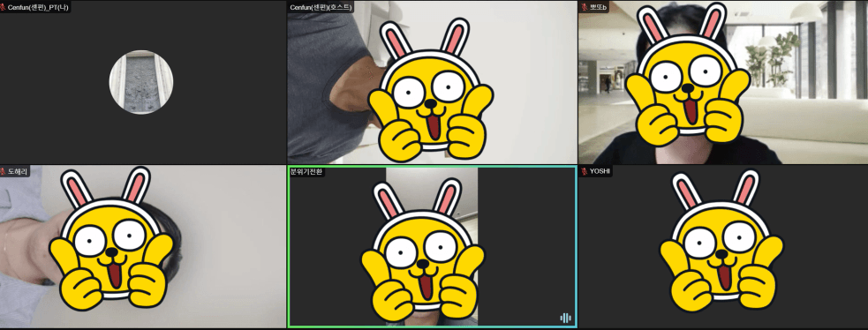Click muted mic icon beside Cenfun(센펀)_PT(나)
This screenshot has width=868, height=330.
[4, 8]
